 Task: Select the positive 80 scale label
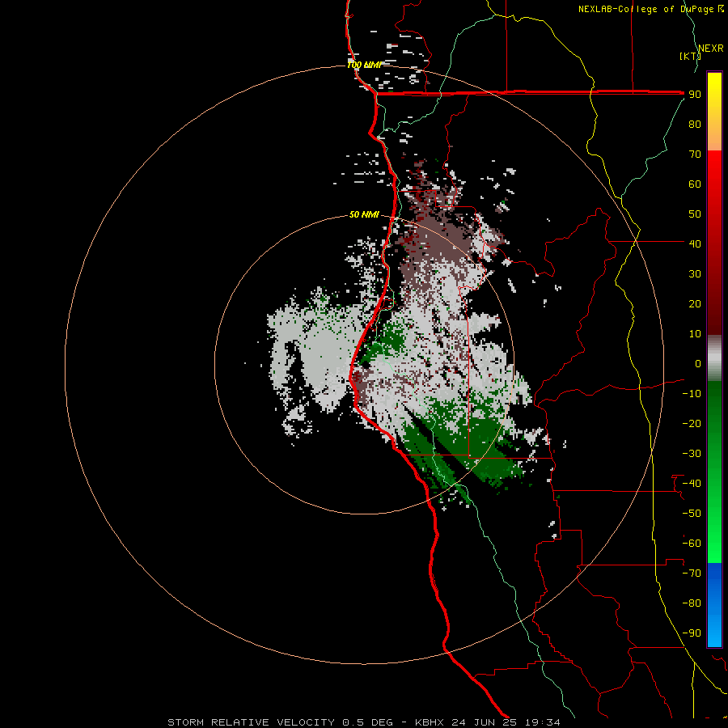(695, 124)
